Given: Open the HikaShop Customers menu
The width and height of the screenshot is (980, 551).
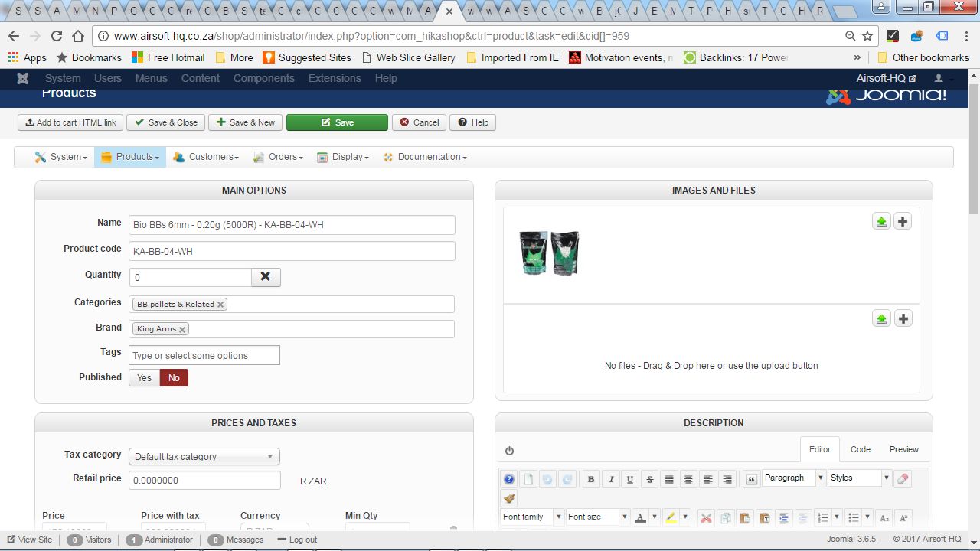Looking at the screenshot, I should [x=205, y=157].
